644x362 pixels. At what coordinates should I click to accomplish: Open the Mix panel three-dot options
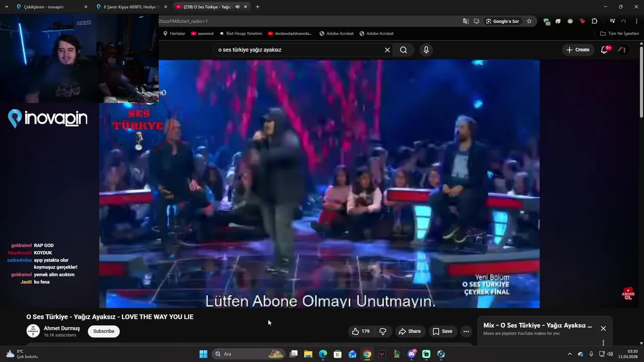point(603,343)
